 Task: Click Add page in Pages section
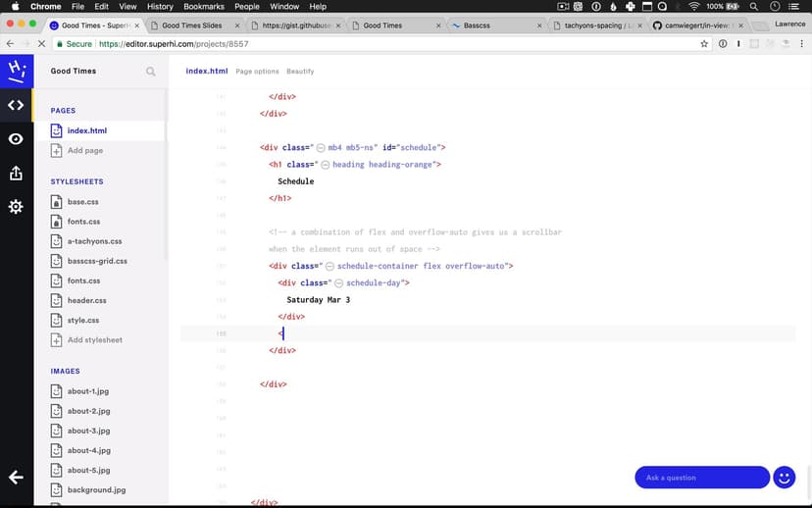point(84,151)
